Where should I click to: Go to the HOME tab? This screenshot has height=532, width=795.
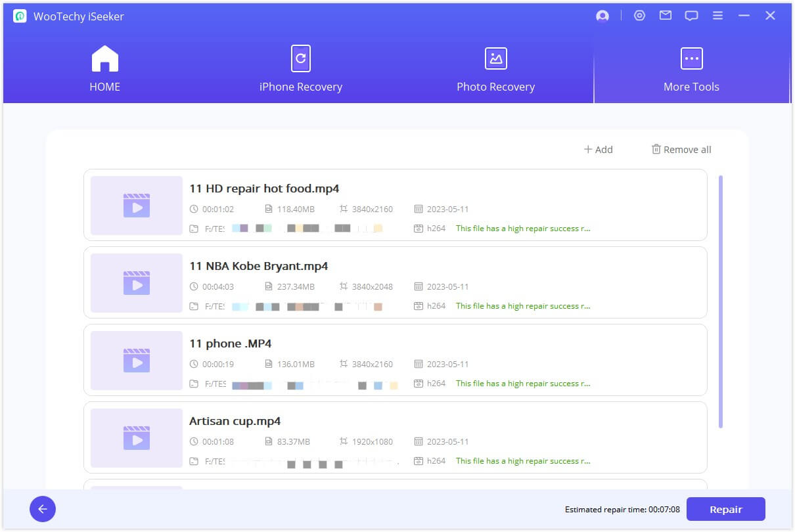coord(104,69)
